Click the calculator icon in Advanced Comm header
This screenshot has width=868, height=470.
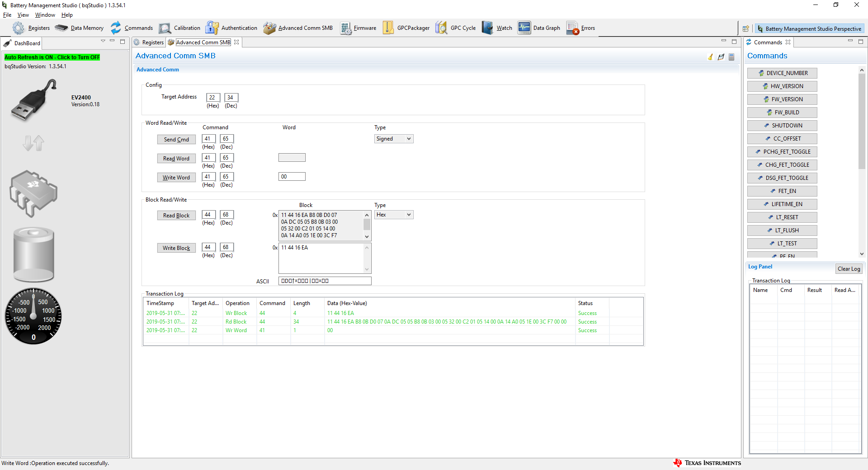pos(731,57)
